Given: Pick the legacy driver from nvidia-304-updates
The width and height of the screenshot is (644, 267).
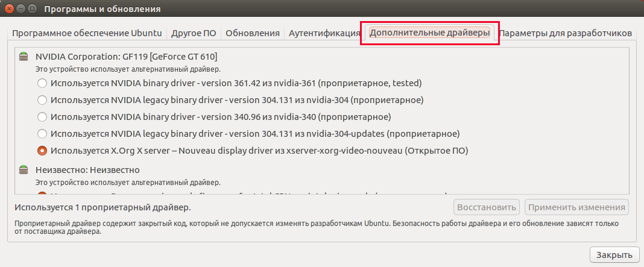Looking at the screenshot, I should coord(42,133).
